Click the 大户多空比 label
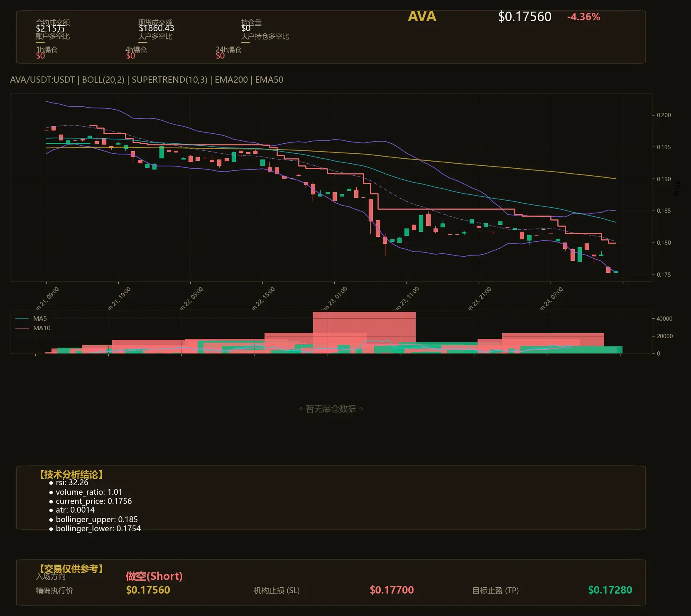This screenshot has height=616, width=691. pos(155,36)
